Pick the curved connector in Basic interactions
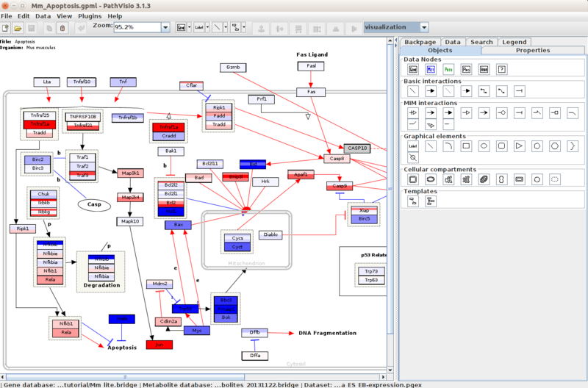Image resolution: width=588 pixels, height=388 pixels. coord(502,91)
